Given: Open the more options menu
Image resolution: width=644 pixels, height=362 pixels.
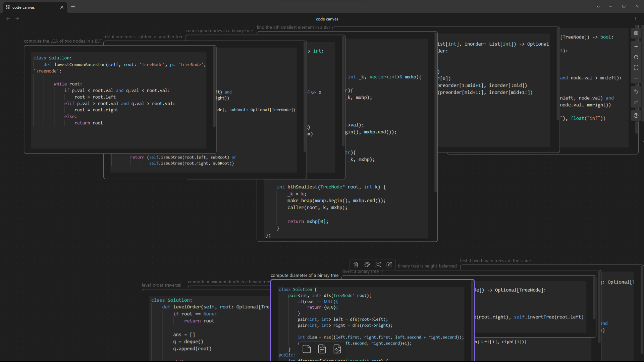Looking at the screenshot, I should (636, 19).
